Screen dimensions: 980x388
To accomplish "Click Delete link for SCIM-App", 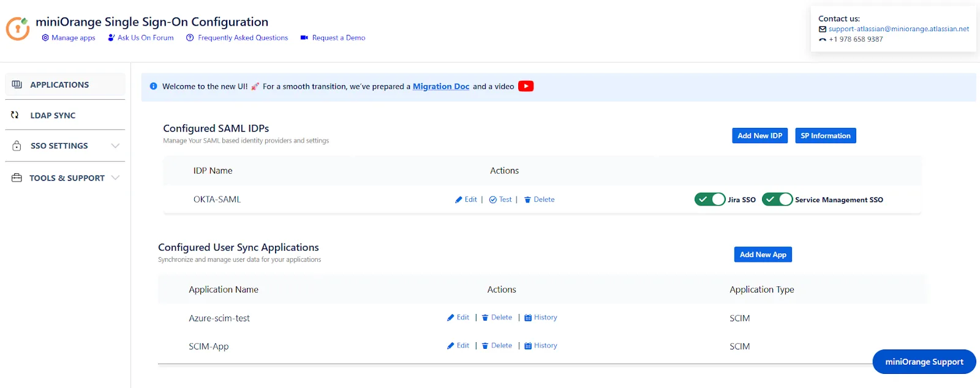I will coord(502,345).
